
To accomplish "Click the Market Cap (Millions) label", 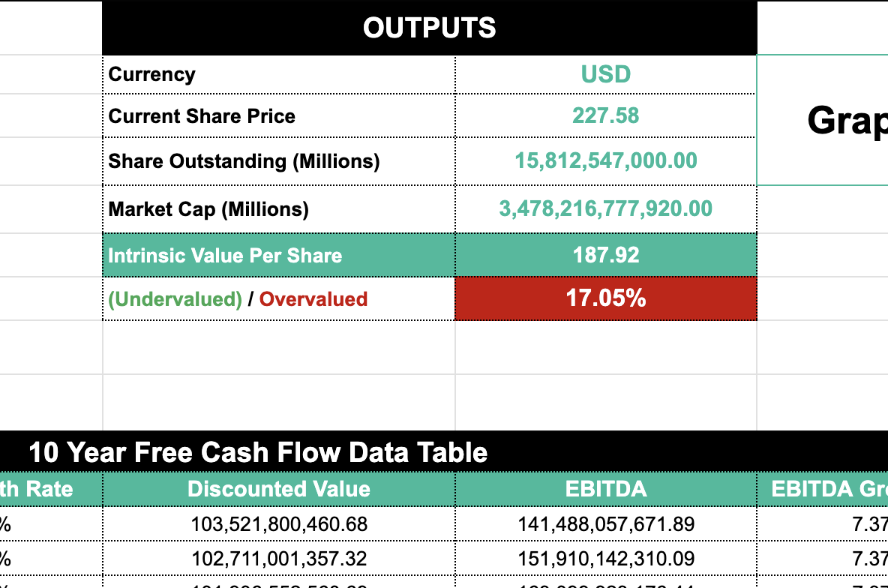I will [x=208, y=208].
